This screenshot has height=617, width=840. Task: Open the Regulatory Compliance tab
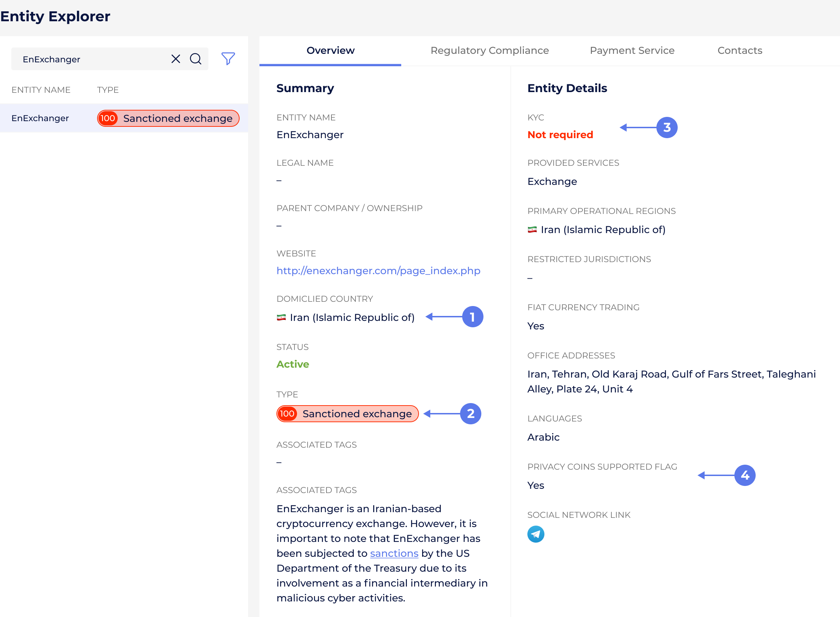pyautogui.click(x=489, y=50)
